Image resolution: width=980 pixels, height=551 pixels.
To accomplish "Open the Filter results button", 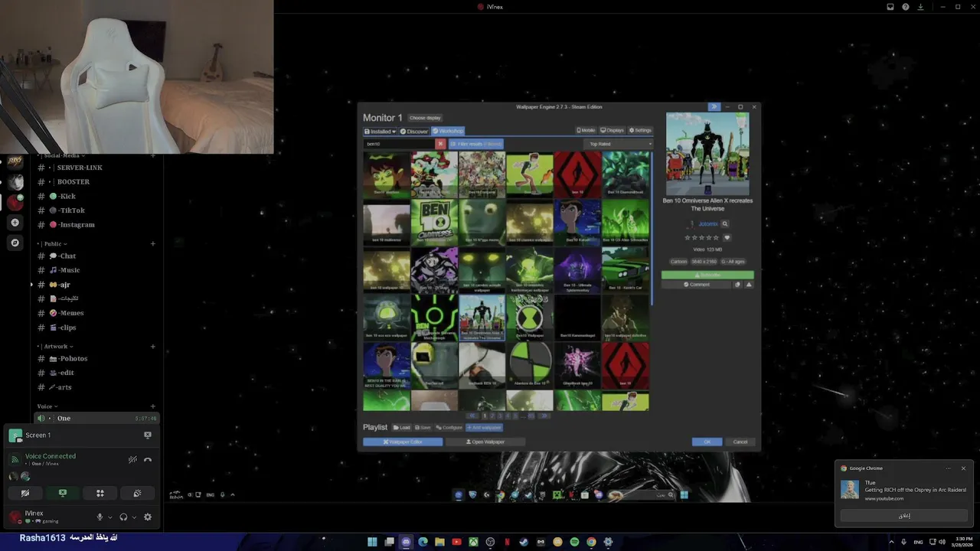I will [475, 144].
